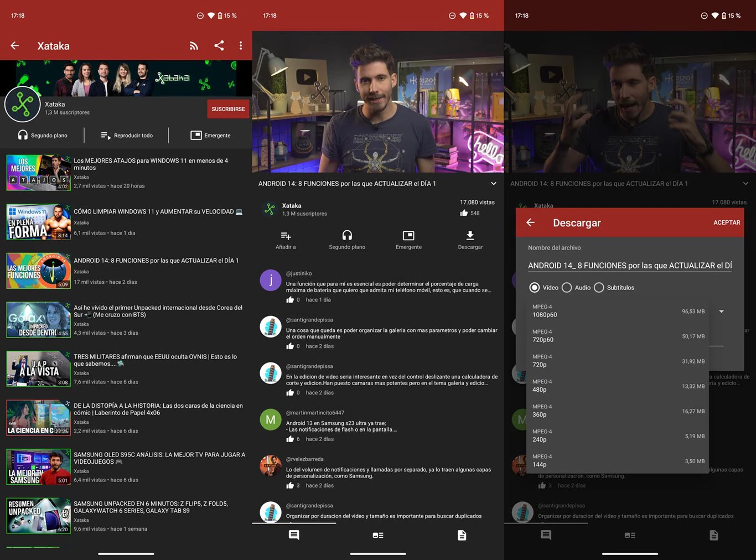Edit the Nombre del archivo text field
This screenshot has height=560, width=756.
629,266
